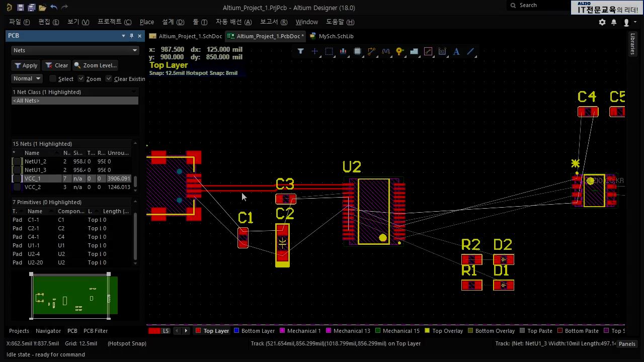
Task: Start interactive routing tool
Action: coord(371,51)
